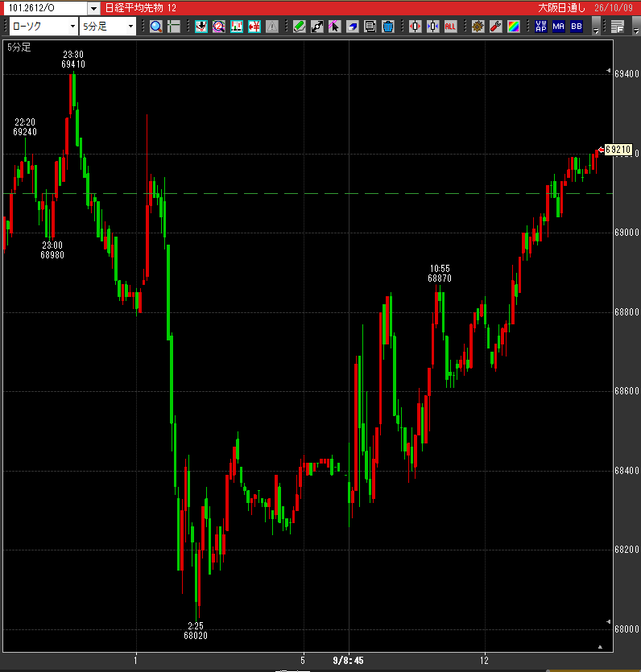
Task: Click the red ALL button
Action: click(x=450, y=27)
